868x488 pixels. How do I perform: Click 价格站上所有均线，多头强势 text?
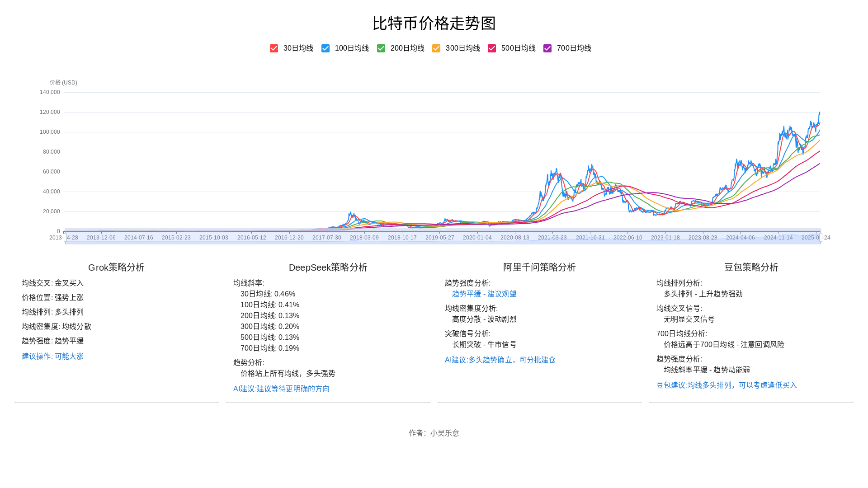288,373
